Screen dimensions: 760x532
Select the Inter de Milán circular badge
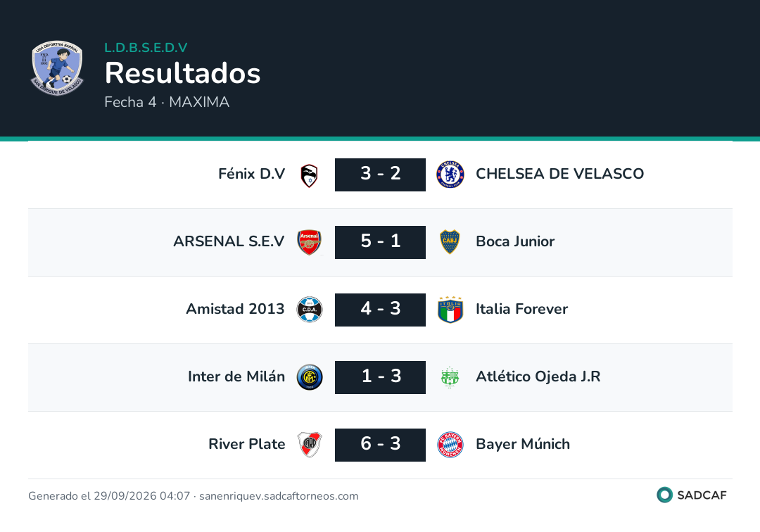309,377
